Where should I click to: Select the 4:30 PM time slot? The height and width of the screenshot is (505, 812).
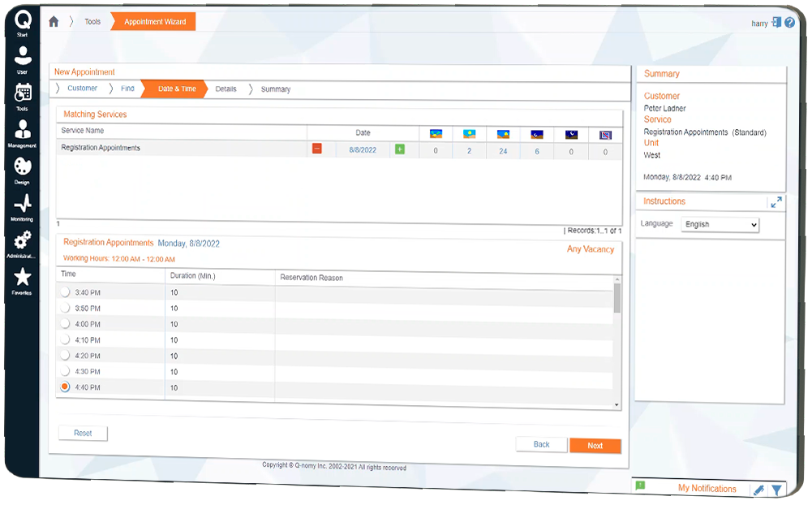click(65, 371)
